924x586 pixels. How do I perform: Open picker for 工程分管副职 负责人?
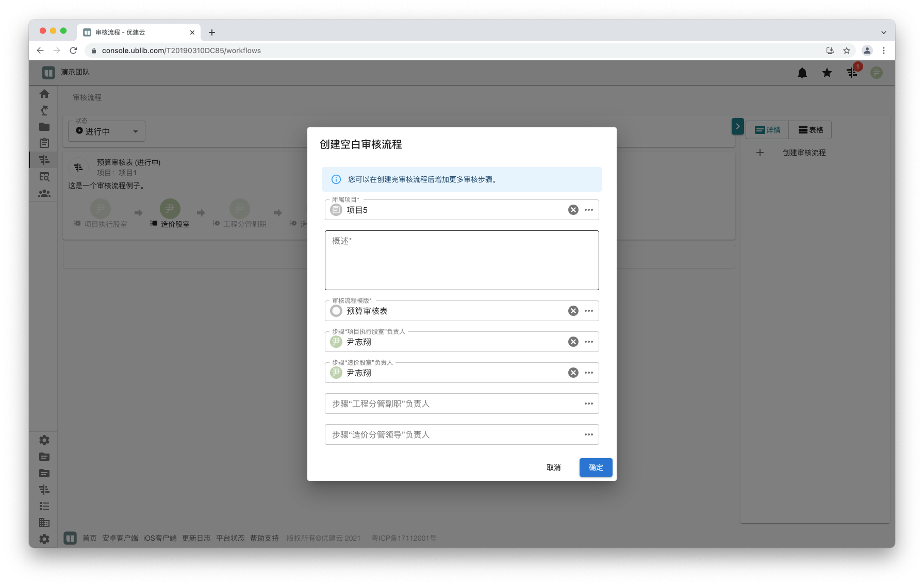tap(589, 404)
